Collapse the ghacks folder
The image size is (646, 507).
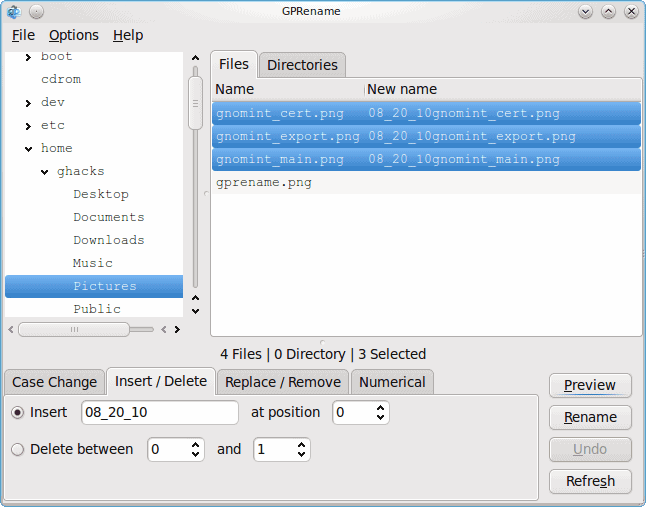45,172
